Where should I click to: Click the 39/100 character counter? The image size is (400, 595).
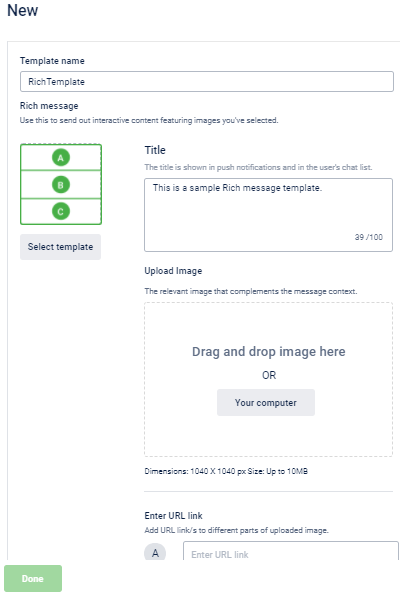coord(369,237)
